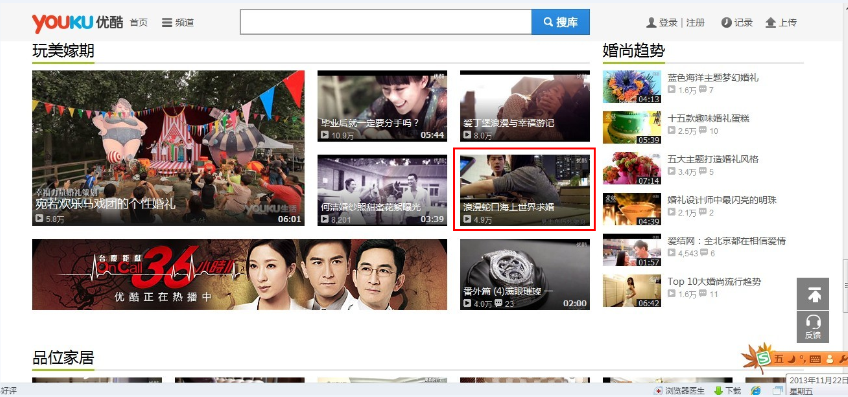This screenshot has width=848, height=397.
Task: Open the On Call 36小时 banner
Action: pyautogui.click(x=240, y=275)
